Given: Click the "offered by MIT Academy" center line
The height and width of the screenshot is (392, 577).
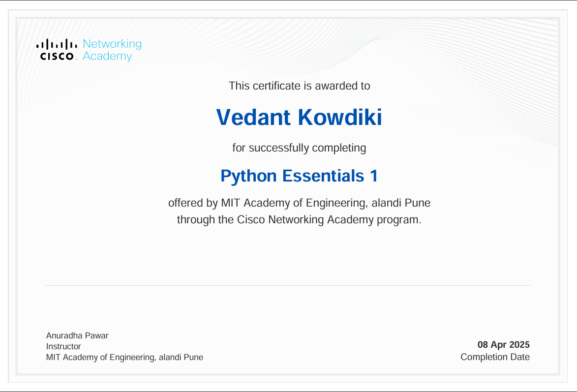Looking at the screenshot, I should [299, 203].
